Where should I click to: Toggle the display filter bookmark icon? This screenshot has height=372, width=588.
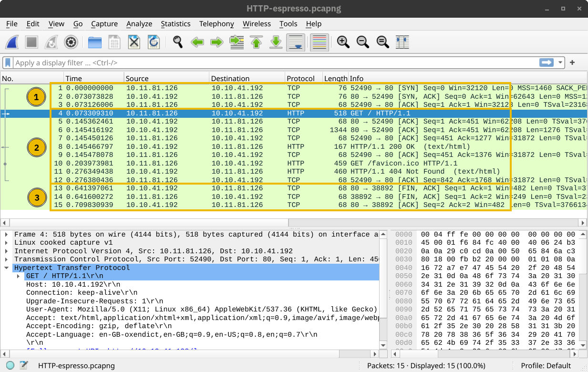(x=7, y=62)
